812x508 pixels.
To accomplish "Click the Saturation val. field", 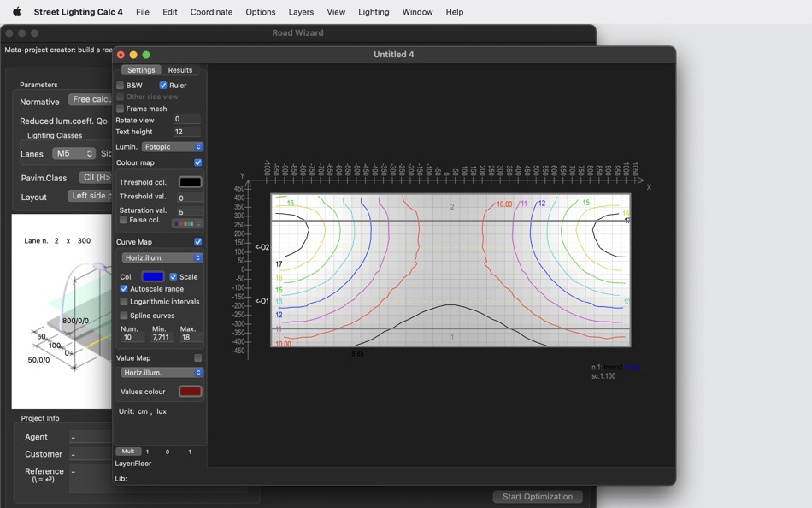I will (x=190, y=211).
